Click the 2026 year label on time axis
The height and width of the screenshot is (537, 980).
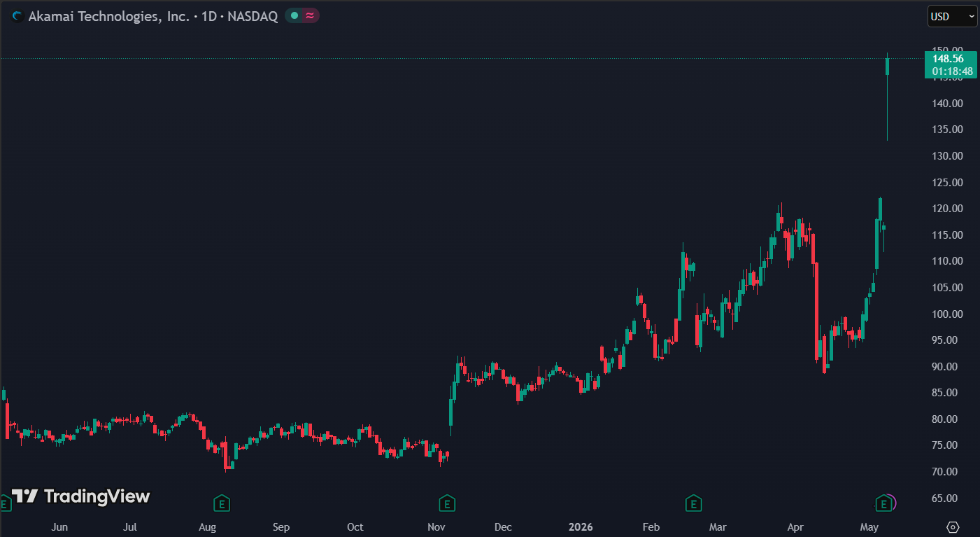tap(581, 526)
